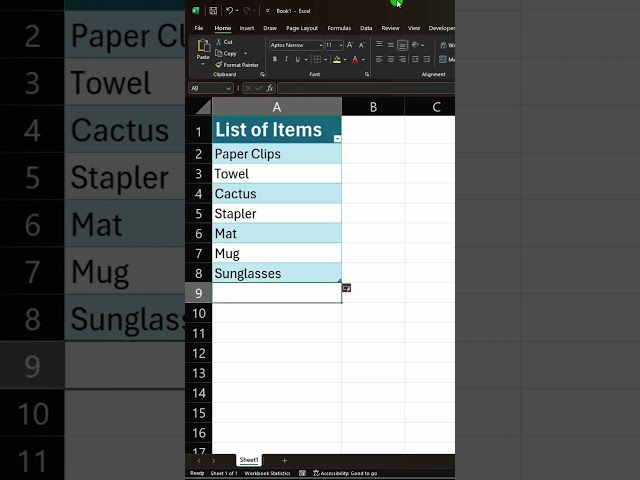
Task: Expand the Paste options arrow
Action: 203,64
